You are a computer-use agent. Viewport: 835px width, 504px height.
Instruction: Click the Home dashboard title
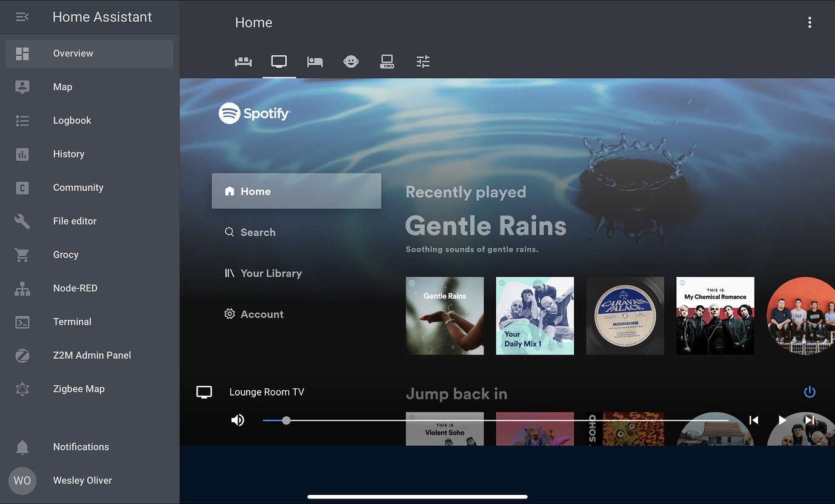coord(254,22)
